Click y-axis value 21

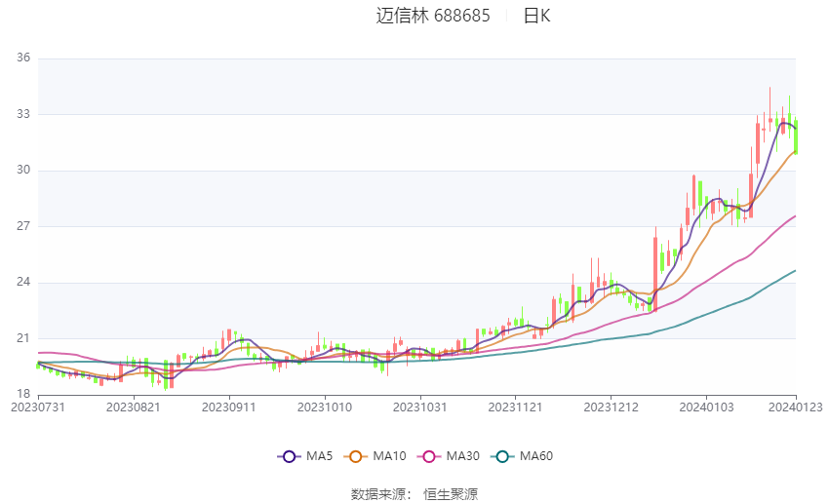click(x=23, y=338)
